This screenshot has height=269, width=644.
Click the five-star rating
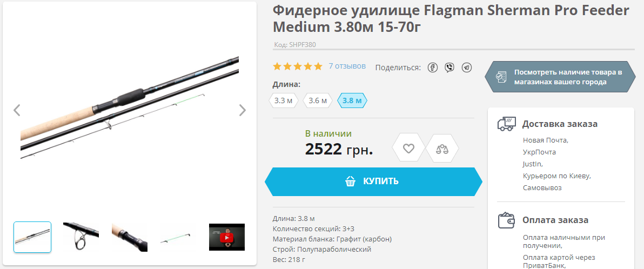pyautogui.click(x=298, y=66)
